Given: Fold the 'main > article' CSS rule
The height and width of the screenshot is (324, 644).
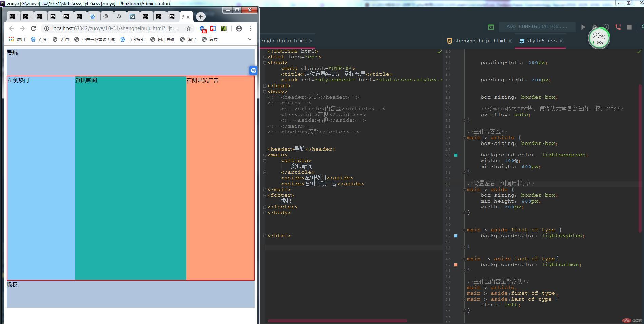Looking at the screenshot, I should (464, 138).
